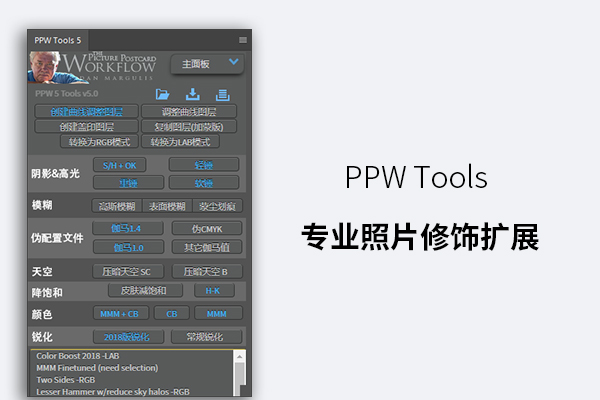
Task: Click 压暗天空 SC button
Action: coord(128,271)
